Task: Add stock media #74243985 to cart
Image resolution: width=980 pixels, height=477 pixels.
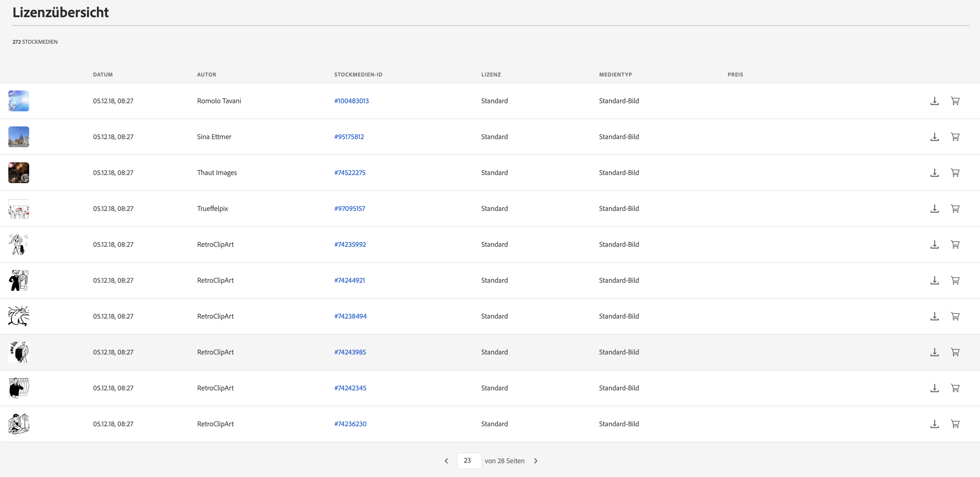Action: [955, 352]
